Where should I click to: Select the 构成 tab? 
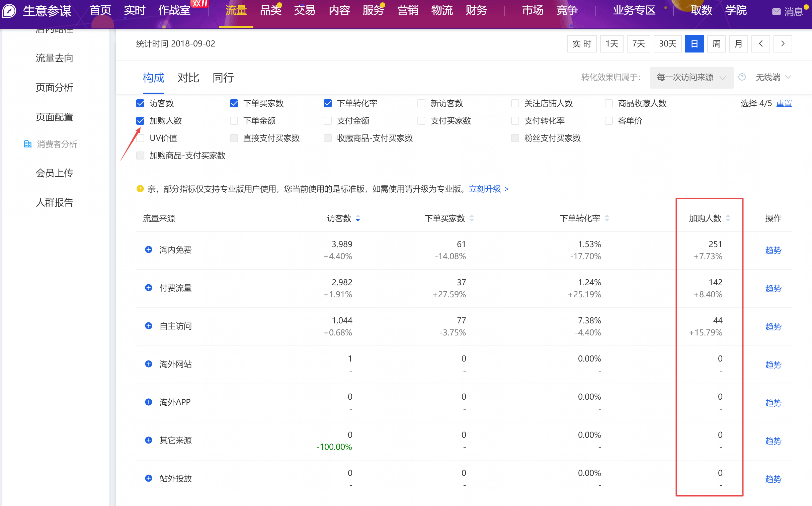154,78
